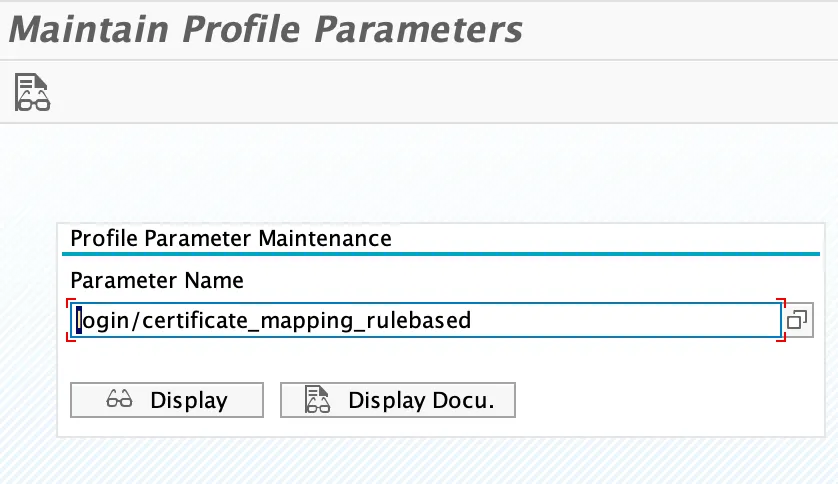Click the empty toolbar area right of the documentation icon
838x484 pixels.
pos(400,92)
